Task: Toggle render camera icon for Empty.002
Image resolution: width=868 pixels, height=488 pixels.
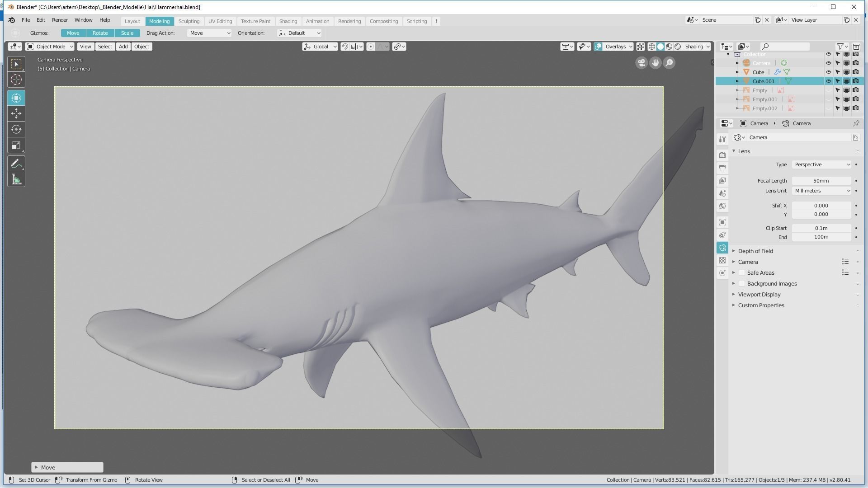Action: 855,108
